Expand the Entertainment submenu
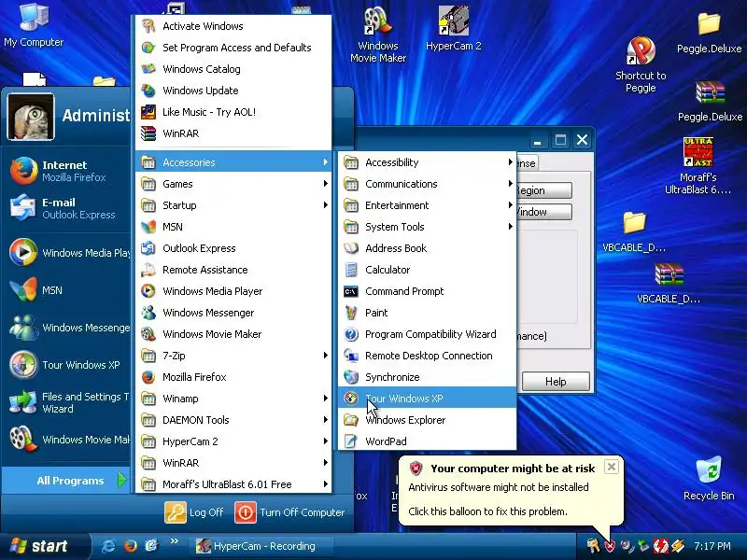Screen dimensions: 747x560 point(427,205)
